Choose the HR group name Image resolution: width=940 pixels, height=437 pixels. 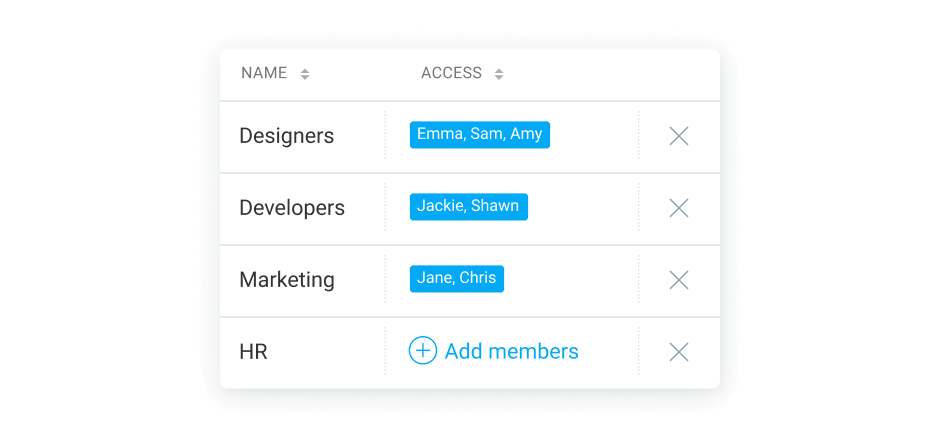(253, 352)
